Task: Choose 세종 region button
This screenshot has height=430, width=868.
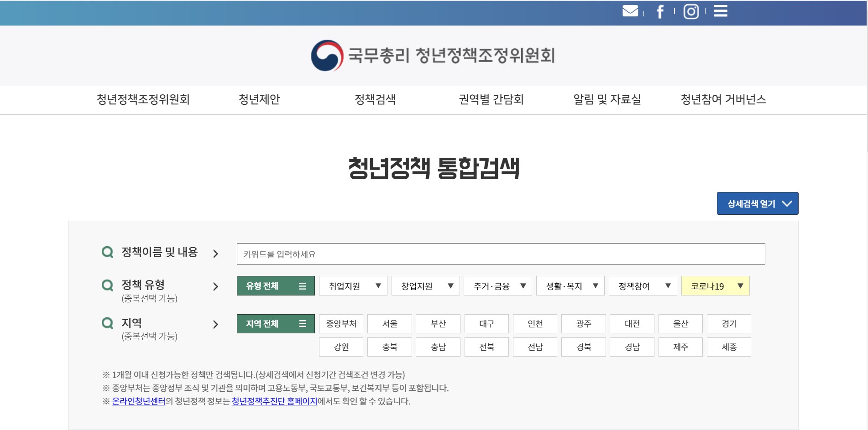Action: pos(729,347)
